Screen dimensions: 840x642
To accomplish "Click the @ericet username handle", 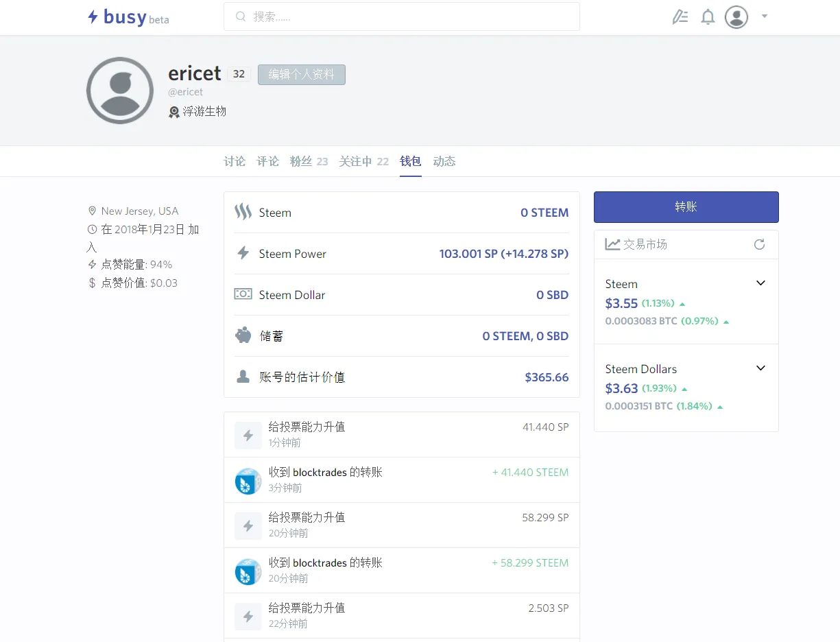I will pyautogui.click(x=186, y=92).
